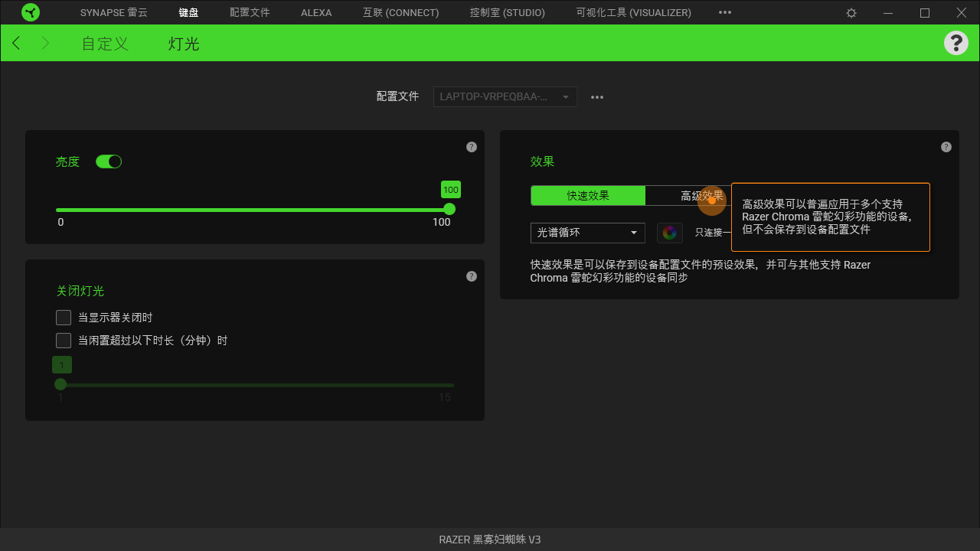Click the Razer logo icon
The height and width of the screenshot is (551, 980).
pyautogui.click(x=31, y=12)
